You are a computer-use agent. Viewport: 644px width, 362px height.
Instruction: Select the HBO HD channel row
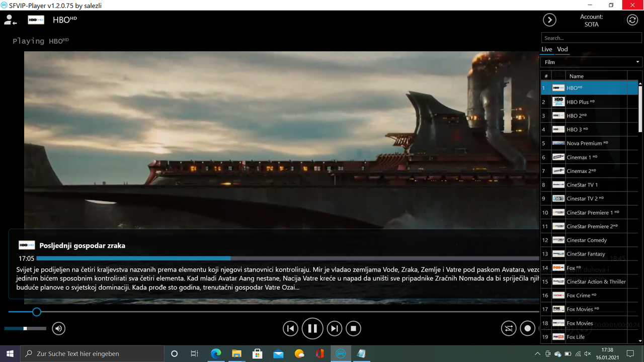click(x=589, y=88)
